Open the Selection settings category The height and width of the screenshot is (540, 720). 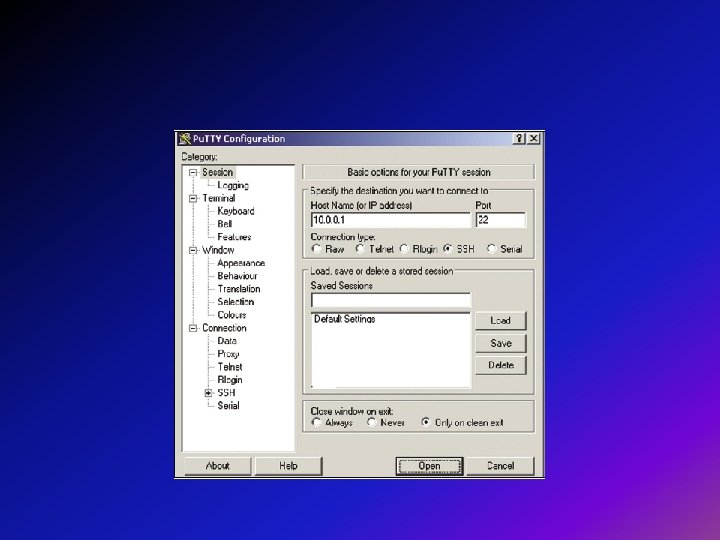[x=236, y=302]
